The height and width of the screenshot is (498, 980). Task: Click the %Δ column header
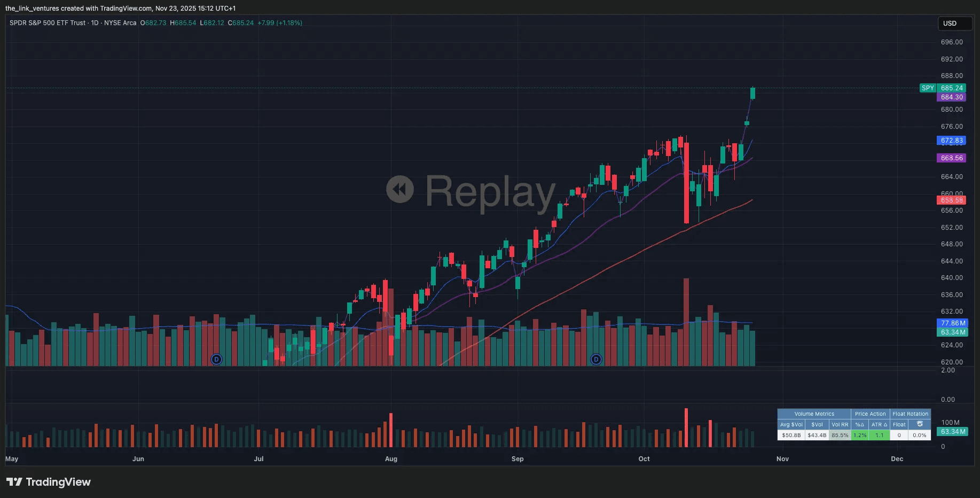[x=859, y=425]
